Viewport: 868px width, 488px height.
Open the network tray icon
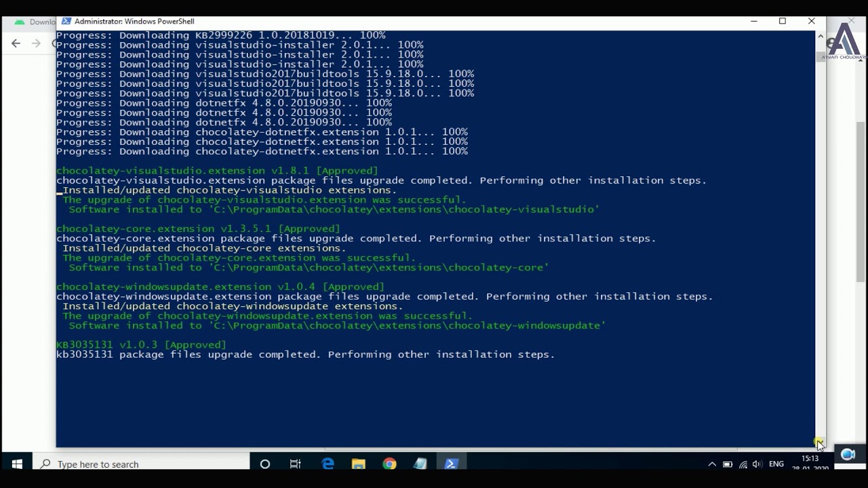tap(743, 464)
